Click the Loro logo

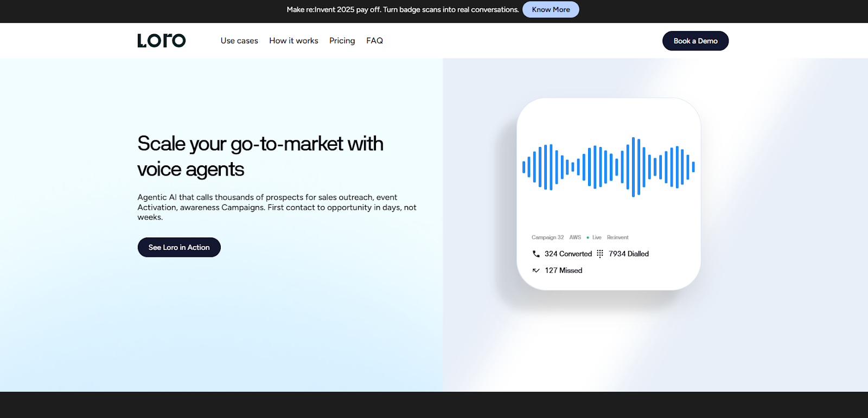point(161,41)
